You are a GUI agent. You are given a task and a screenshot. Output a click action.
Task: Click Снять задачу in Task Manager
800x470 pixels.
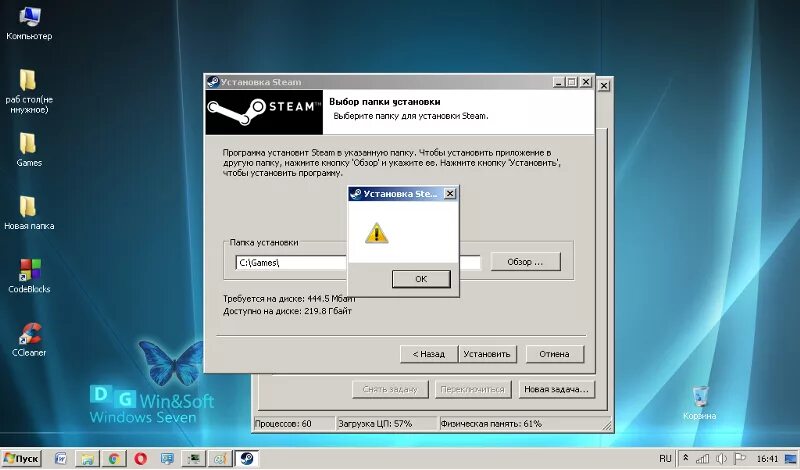tap(390, 389)
